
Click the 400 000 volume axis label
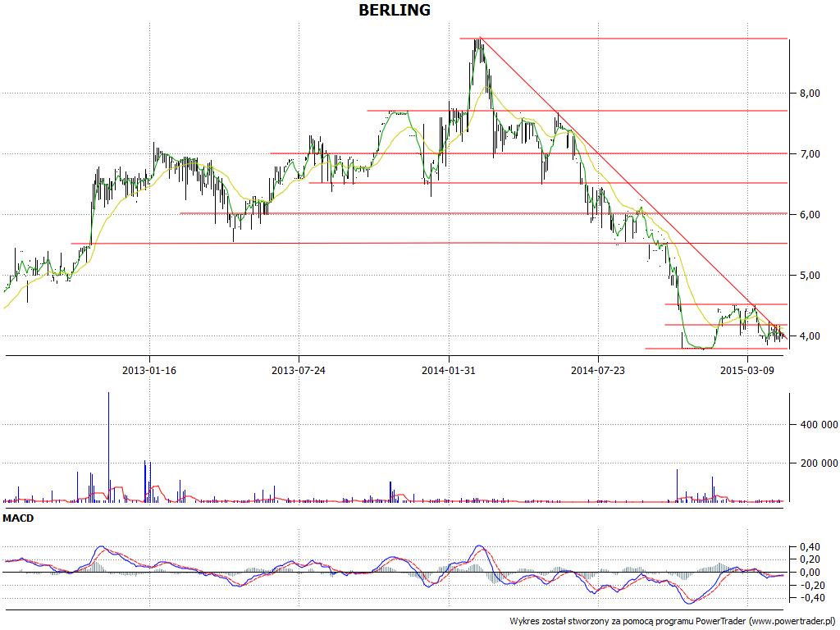tap(819, 425)
